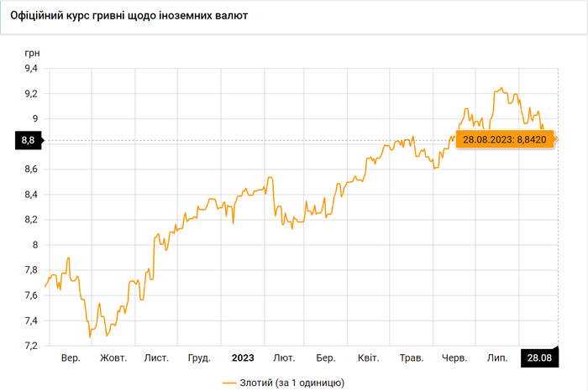Select the Груд. month axis label

[x=199, y=358]
